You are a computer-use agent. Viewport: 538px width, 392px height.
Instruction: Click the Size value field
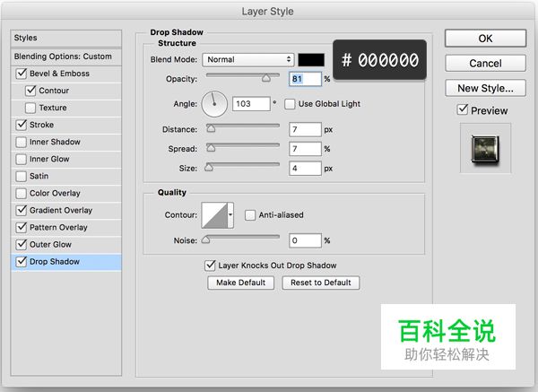pos(305,169)
